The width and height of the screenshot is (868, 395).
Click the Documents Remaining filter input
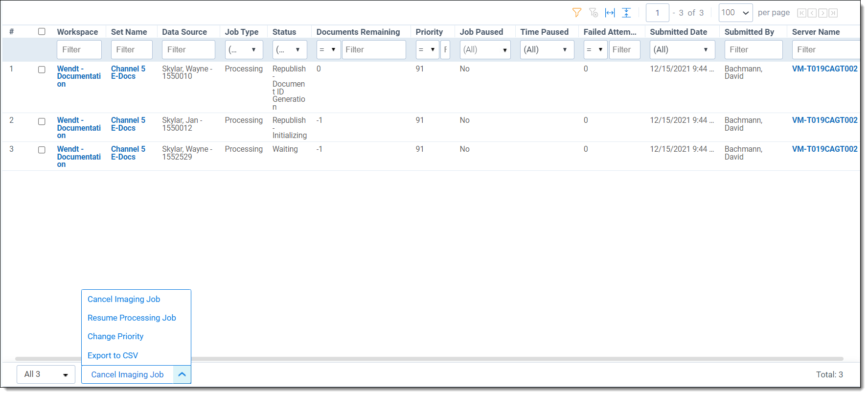point(374,49)
